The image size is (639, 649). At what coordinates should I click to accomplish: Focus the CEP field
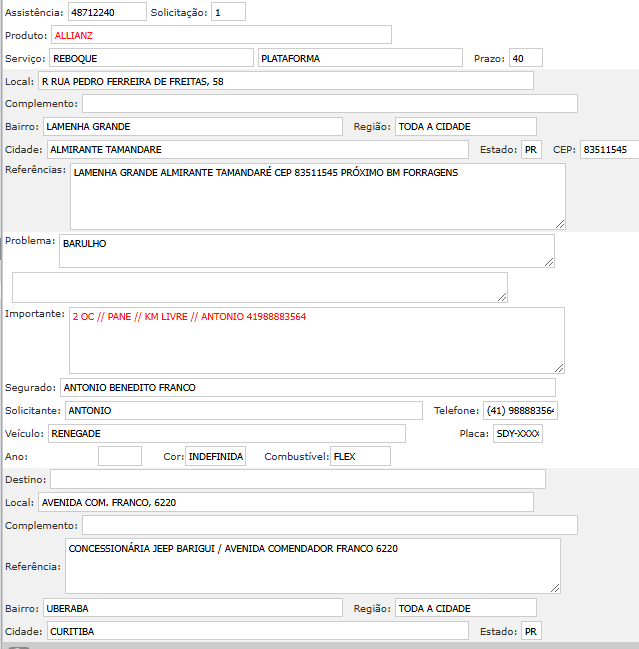(x=609, y=149)
